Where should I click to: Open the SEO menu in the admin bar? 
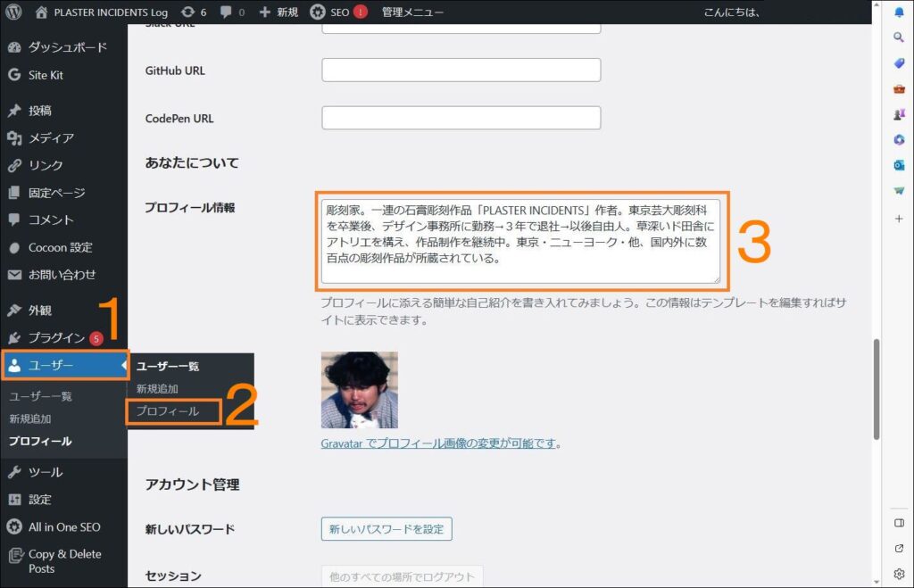coord(338,12)
